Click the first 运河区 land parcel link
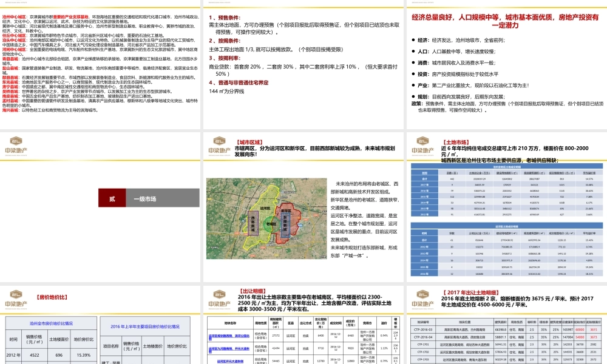 229,336
